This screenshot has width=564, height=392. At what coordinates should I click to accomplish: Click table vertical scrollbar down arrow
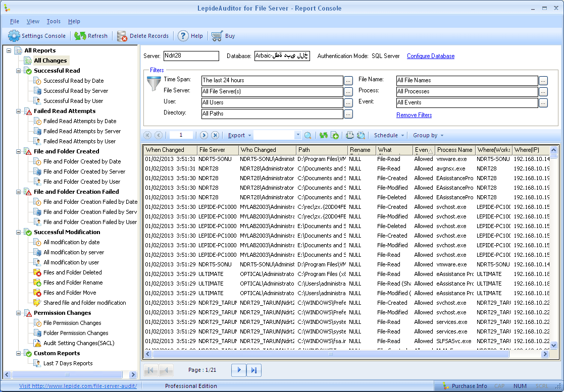553,345
